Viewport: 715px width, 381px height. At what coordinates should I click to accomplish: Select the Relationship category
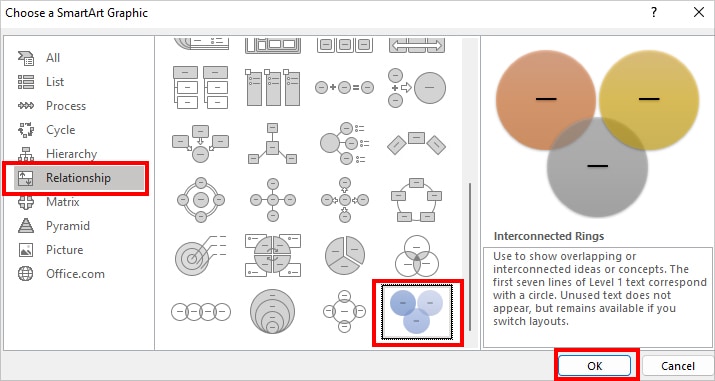pos(79,178)
